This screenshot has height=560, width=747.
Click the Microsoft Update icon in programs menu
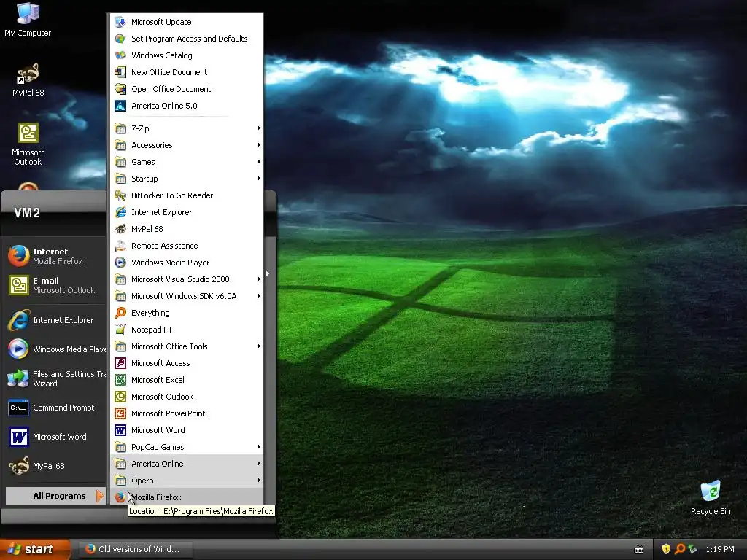tap(120, 22)
